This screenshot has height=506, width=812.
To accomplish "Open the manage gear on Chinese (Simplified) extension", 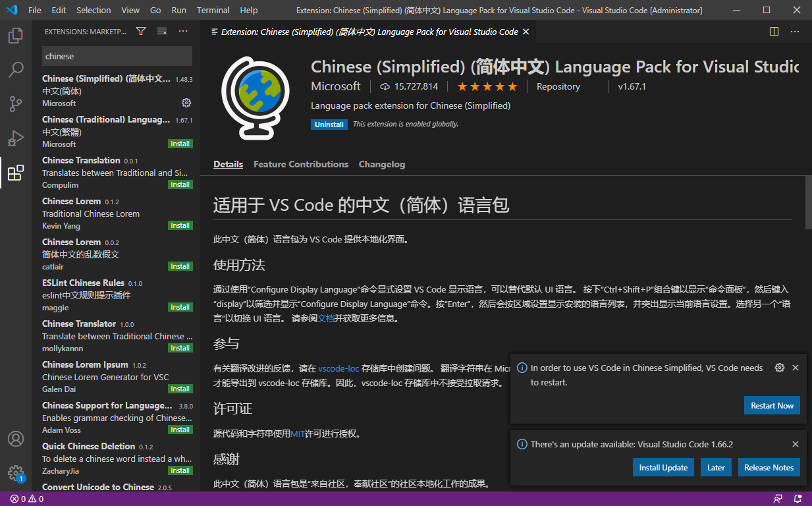I will (x=186, y=103).
